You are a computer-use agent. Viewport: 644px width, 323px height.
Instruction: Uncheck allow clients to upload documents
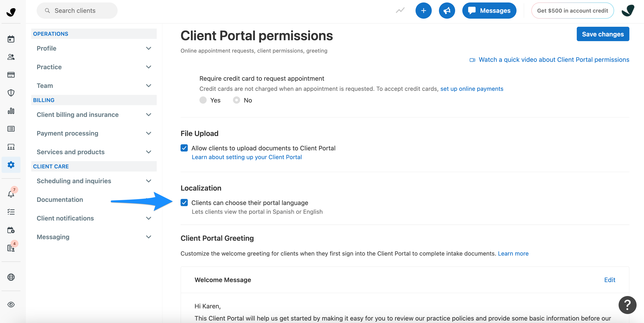(184, 148)
